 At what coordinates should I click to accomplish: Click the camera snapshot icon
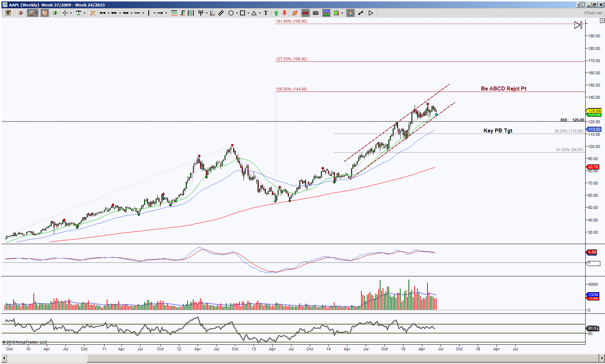[x=8, y=13]
